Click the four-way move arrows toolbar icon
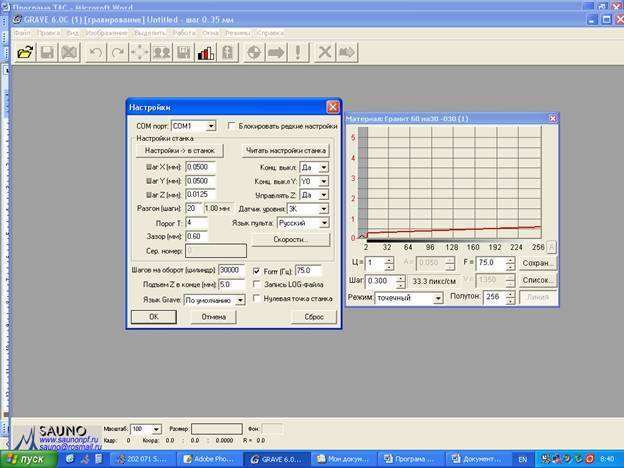 pyautogui.click(x=140, y=52)
